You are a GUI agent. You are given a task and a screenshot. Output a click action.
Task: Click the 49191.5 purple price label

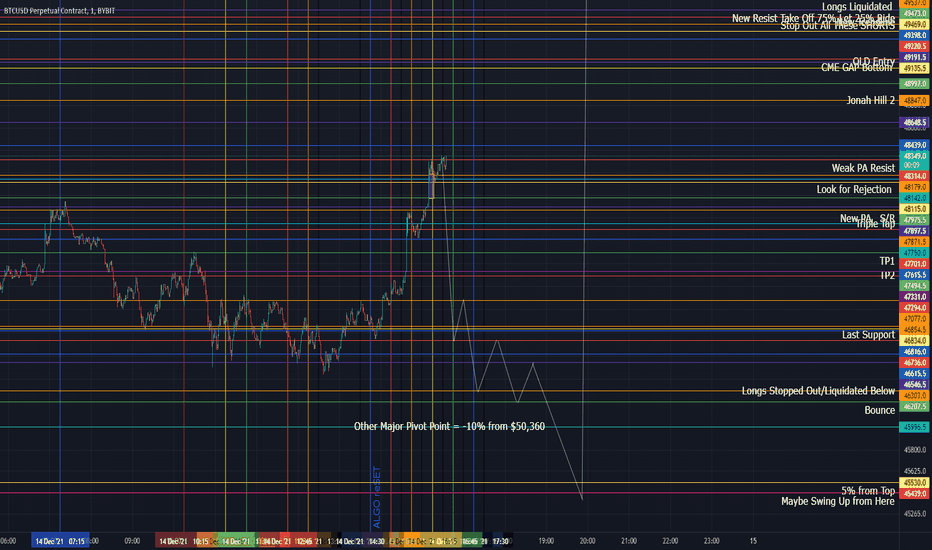(x=914, y=58)
